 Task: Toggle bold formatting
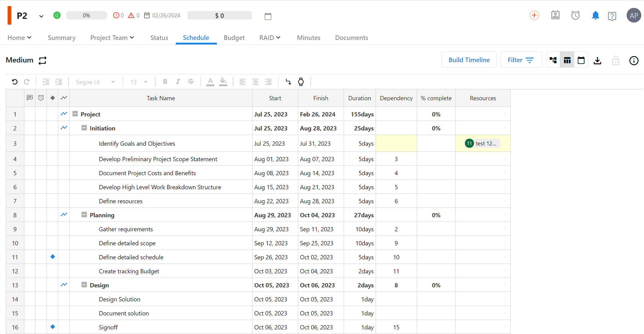[165, 82]
